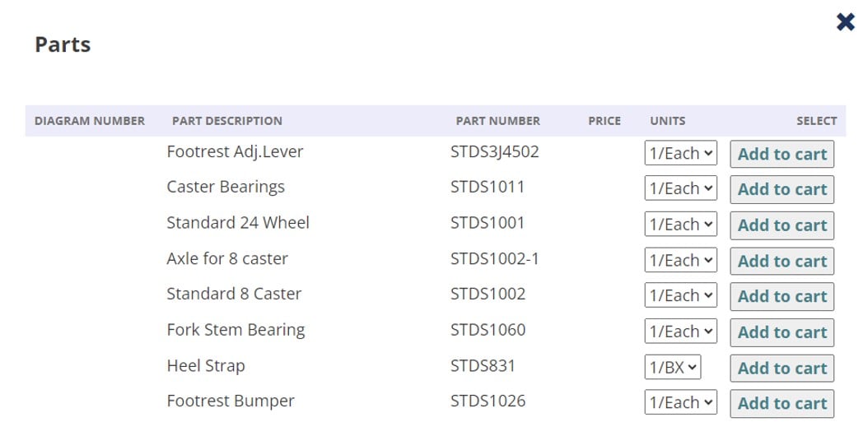This screenshot has width=868, height=436.
Task: Add Standard 8 Caster to cart
Action: 782,297
